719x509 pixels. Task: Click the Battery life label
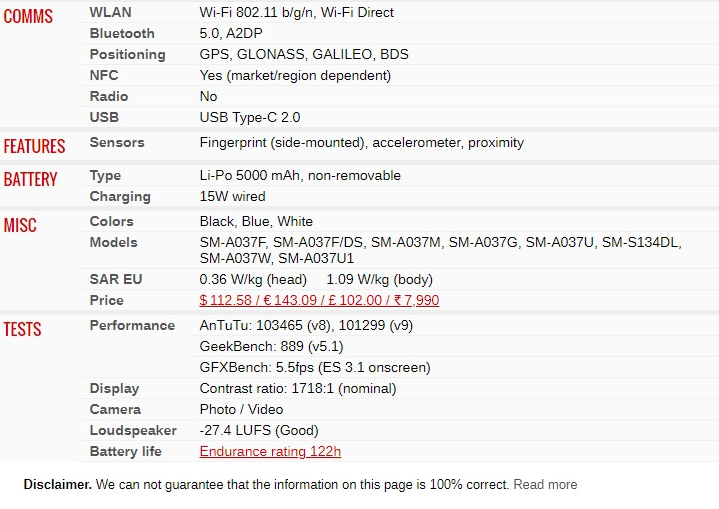click(x=126, y=452)
